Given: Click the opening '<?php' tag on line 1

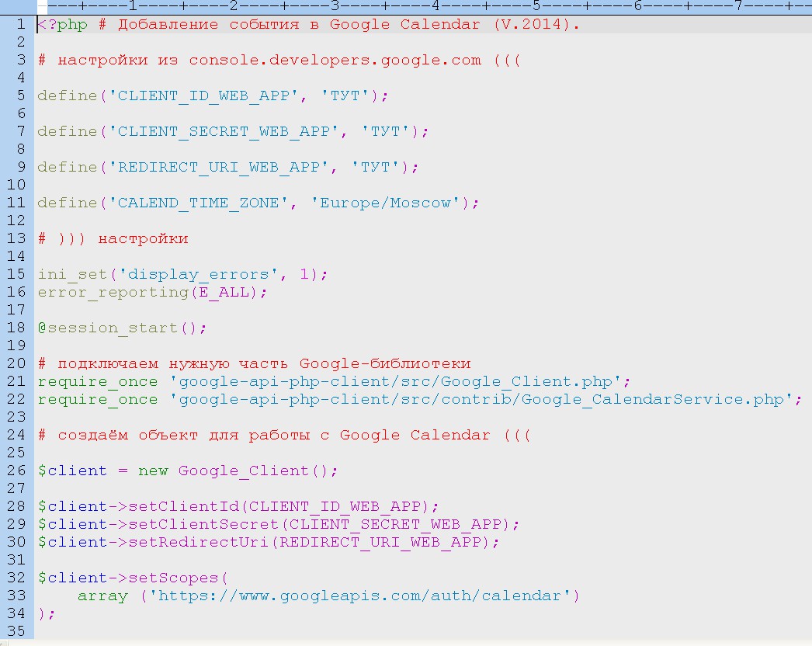Looking at the screenshot, I should tap(63, 25).
